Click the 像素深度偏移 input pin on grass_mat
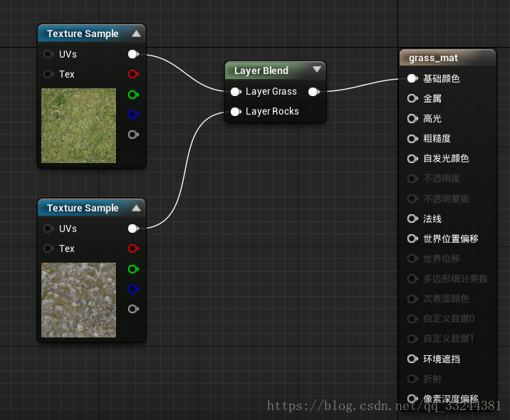 [x=412, y=399]
